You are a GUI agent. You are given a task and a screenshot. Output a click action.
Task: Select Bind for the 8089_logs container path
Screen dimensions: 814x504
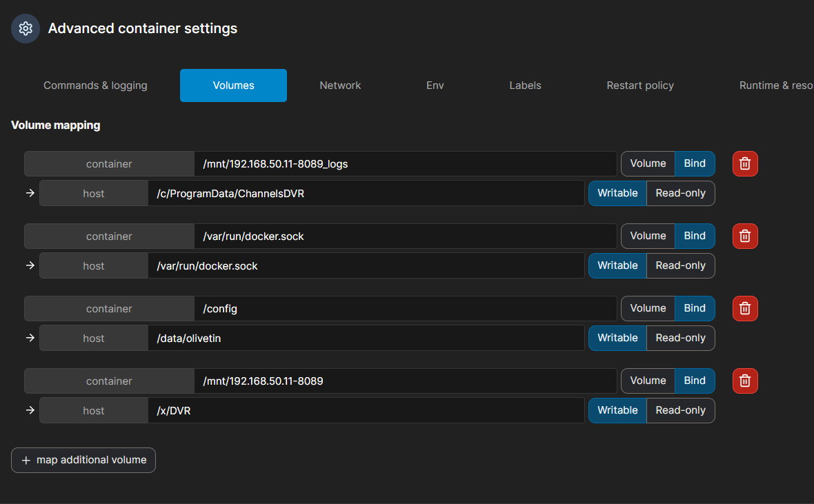point(695,163)
